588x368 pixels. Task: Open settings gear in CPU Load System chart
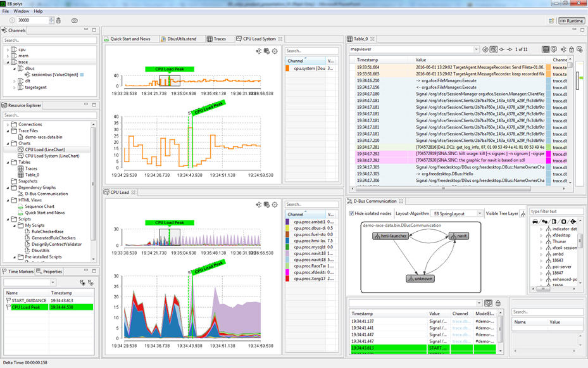[x=275, y=51]
